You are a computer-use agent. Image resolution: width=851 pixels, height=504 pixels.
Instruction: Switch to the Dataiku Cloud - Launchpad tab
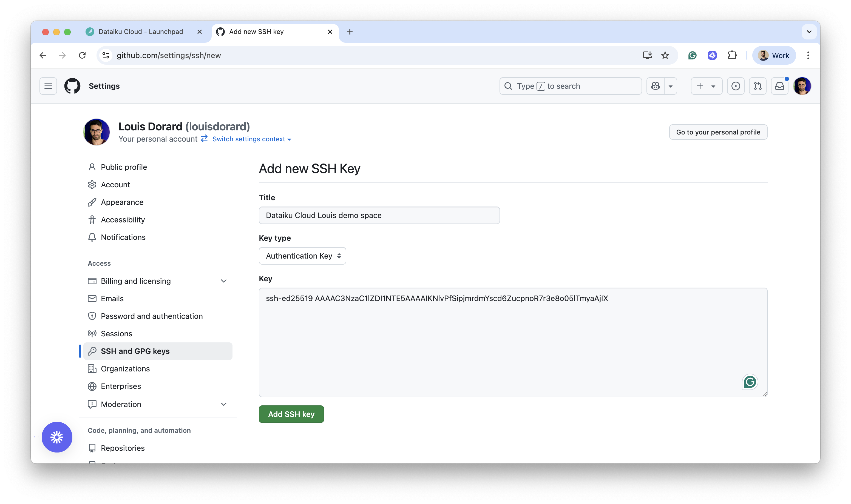click(141, 31)
